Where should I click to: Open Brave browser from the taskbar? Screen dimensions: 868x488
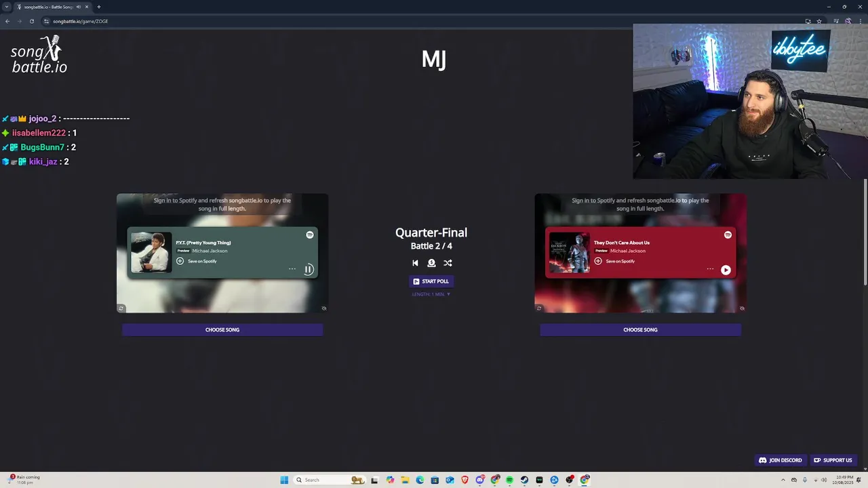coord(465,480)
